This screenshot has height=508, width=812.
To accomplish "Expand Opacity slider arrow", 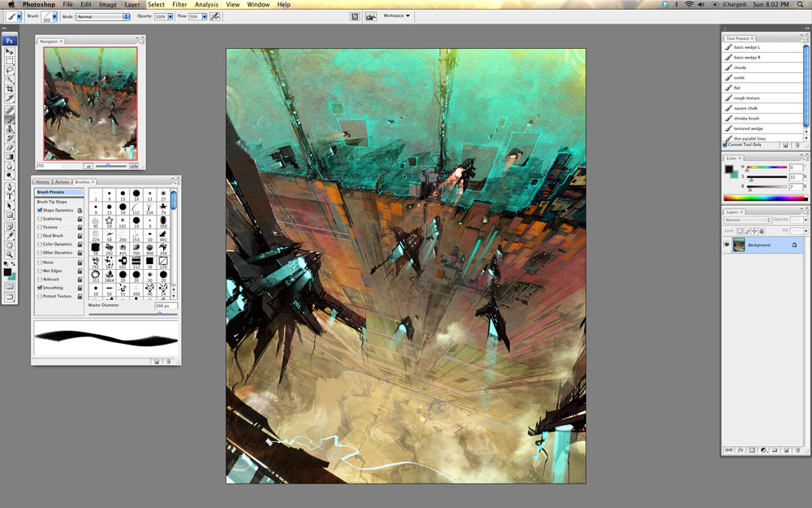I will 170,16.
